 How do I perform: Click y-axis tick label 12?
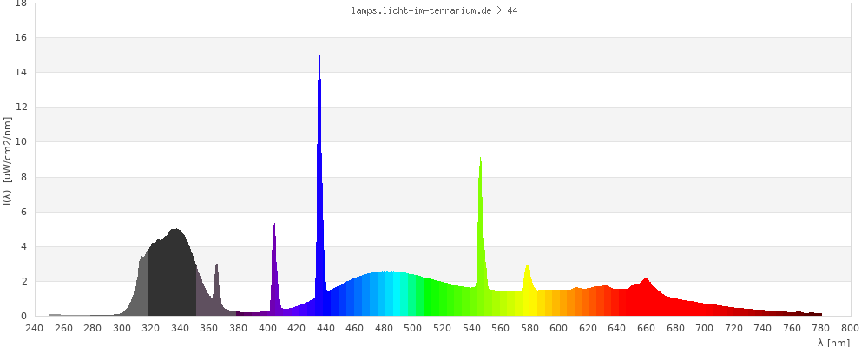[x=22, y=108]
